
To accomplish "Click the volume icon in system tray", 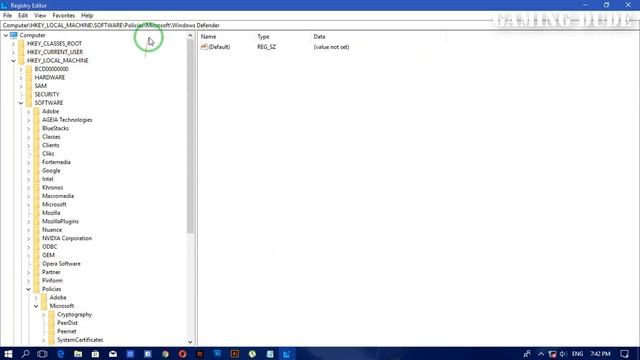I will [563, 354].
